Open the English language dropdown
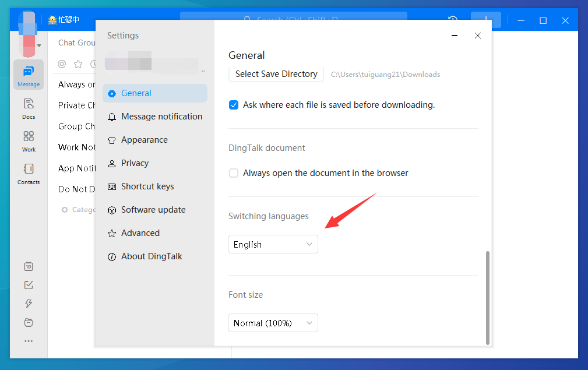The image size is (588, 370). [273, 244]
